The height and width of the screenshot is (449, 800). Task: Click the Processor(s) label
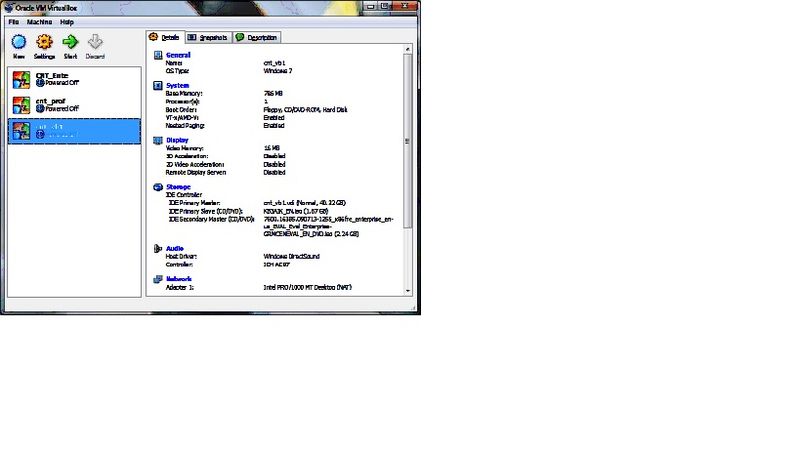click(182, 102)
